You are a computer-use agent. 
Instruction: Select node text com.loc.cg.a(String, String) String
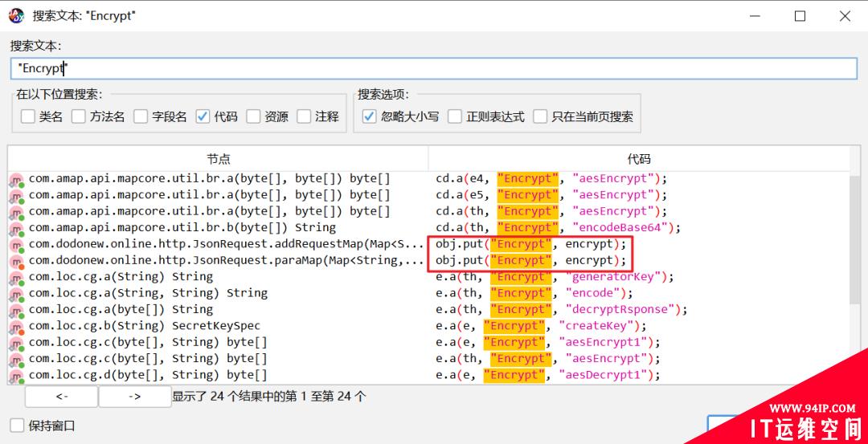[x=149, y=293]
